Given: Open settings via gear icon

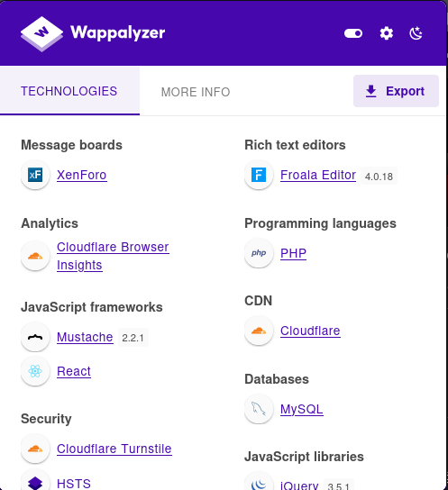Looking at the screenshot, I should coord(387,33).
